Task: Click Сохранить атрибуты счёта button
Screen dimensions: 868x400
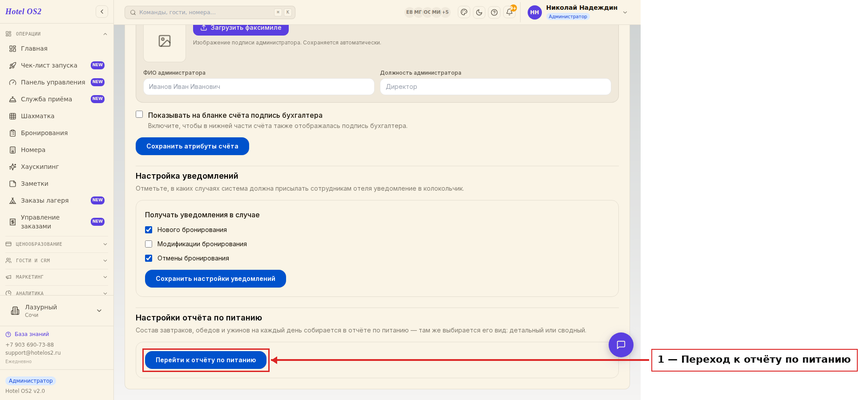Action: point(192,146)
